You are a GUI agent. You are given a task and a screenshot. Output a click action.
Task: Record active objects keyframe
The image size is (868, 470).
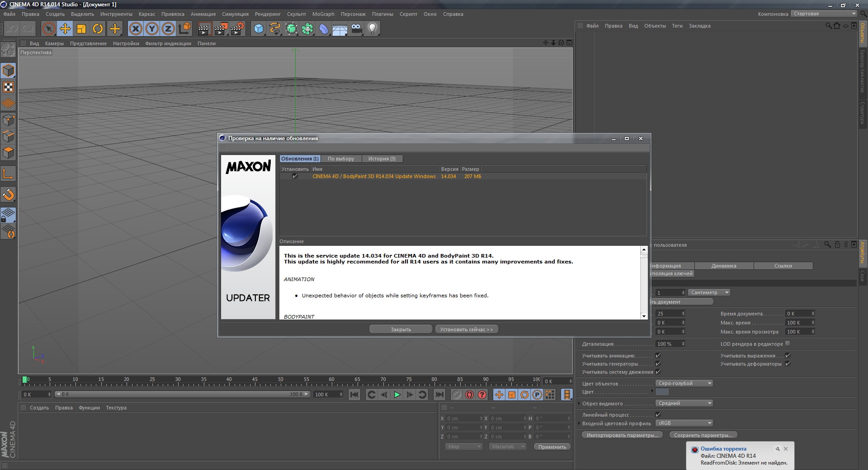coord(457,395)
